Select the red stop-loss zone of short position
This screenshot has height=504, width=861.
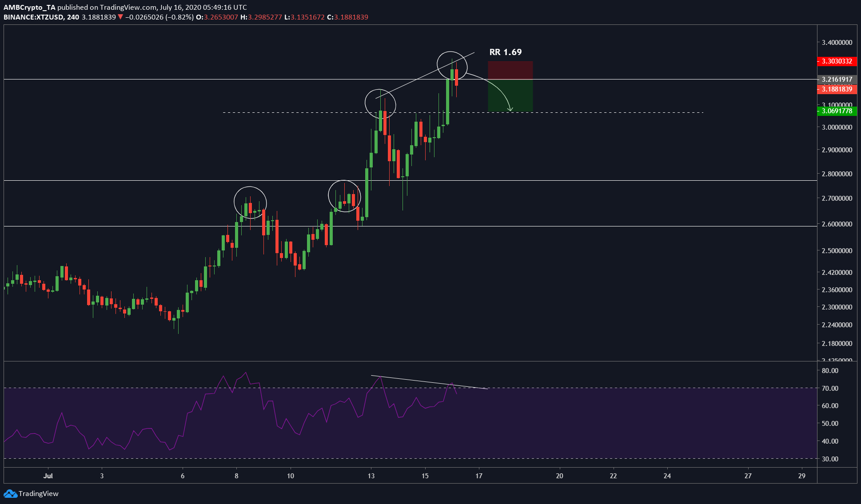(510, 70)
